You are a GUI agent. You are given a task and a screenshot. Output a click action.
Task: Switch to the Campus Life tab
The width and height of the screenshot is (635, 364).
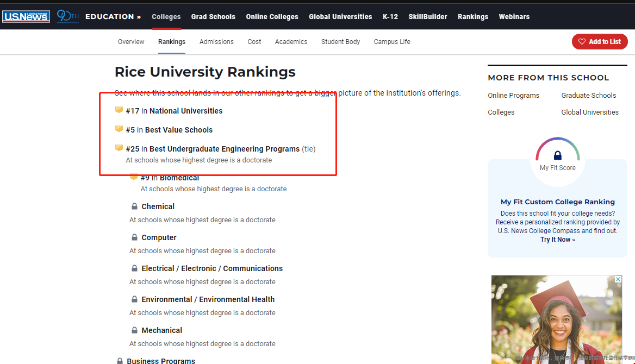pyautogui.click(x=392, y=42)
